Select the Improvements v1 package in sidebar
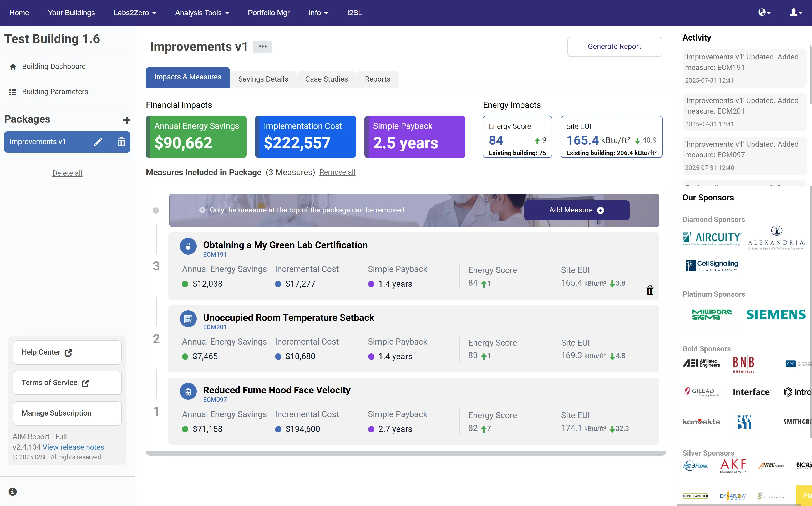The height and width of the screenshot is (506, 812). point(67,142)
